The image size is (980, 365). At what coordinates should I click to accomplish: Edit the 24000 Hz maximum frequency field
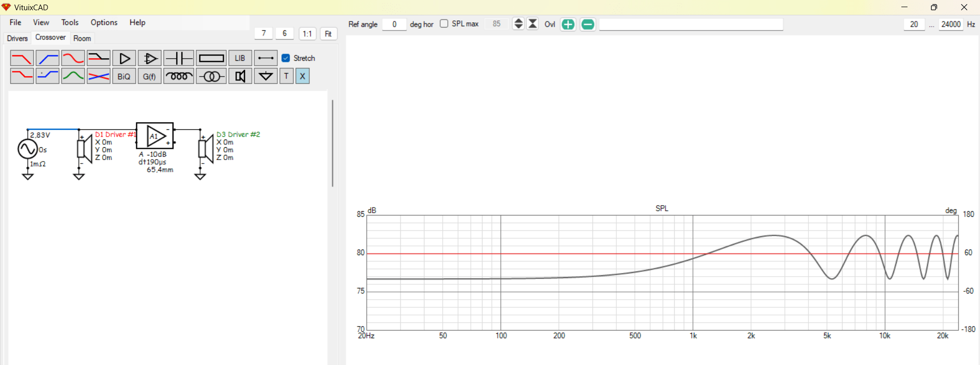(951, 24)
